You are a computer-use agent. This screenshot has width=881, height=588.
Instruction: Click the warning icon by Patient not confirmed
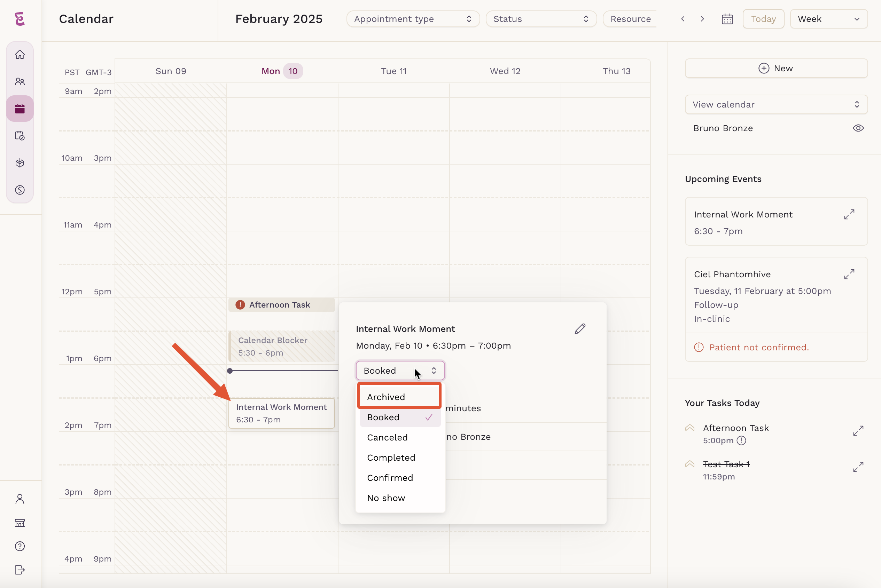click(x=699, y=347)
